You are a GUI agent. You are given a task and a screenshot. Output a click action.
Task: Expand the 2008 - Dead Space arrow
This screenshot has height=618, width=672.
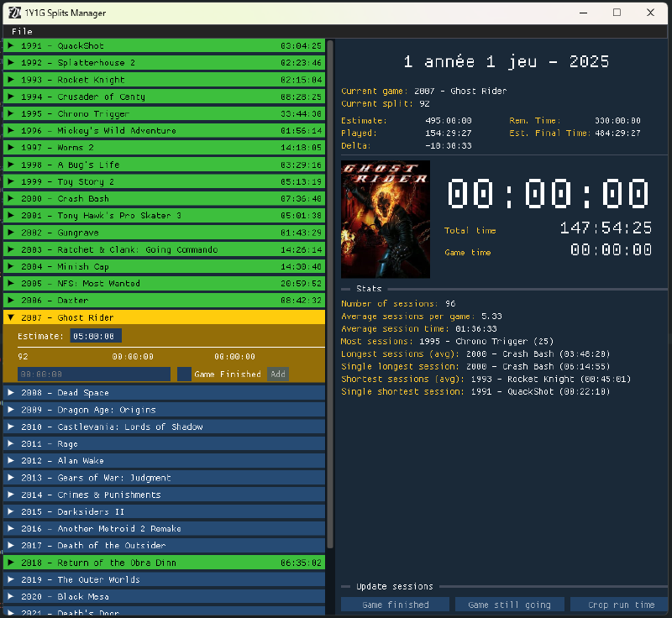[x=11, y=392]
